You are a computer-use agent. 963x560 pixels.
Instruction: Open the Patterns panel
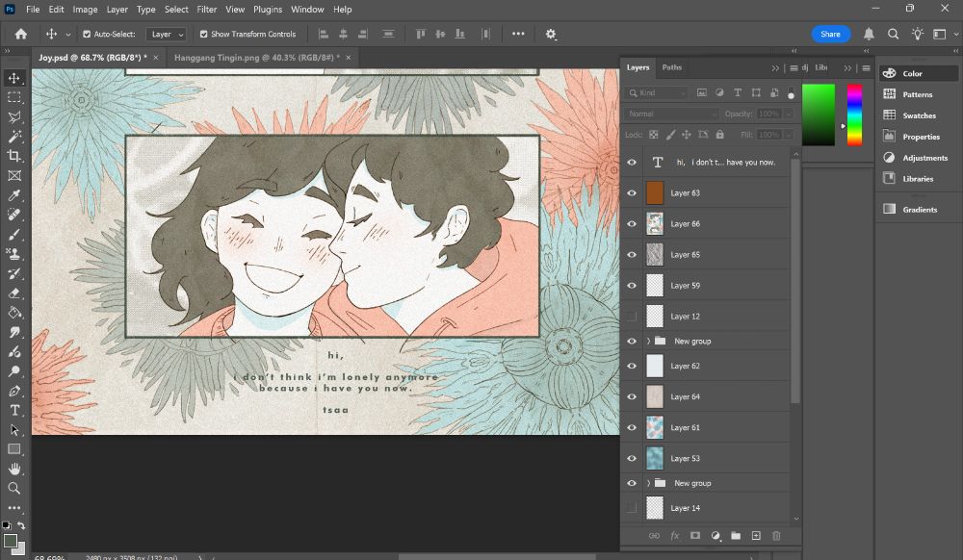point(919,94)
